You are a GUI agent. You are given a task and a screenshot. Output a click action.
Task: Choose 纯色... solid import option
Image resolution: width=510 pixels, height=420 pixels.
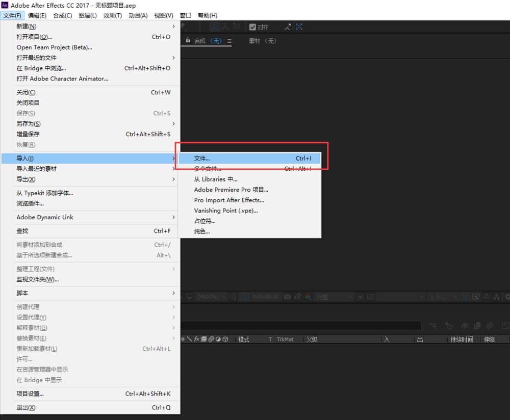(249, 231)
